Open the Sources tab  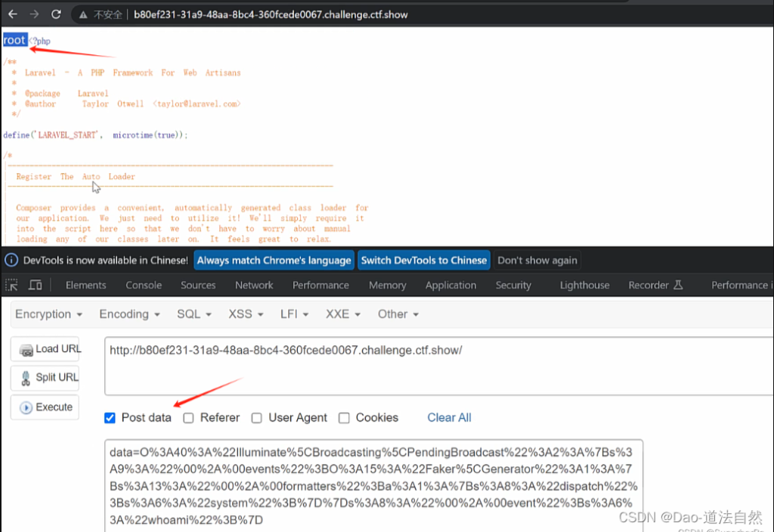click(198, 285)
